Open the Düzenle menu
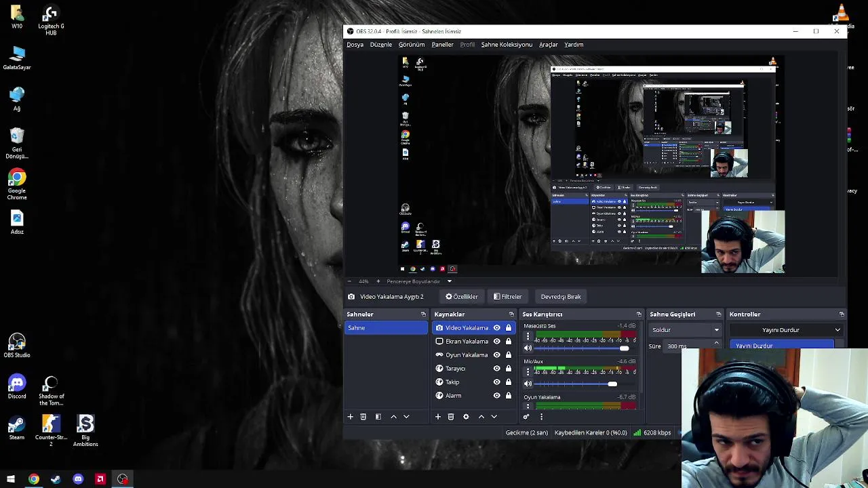 click(380, 45)
